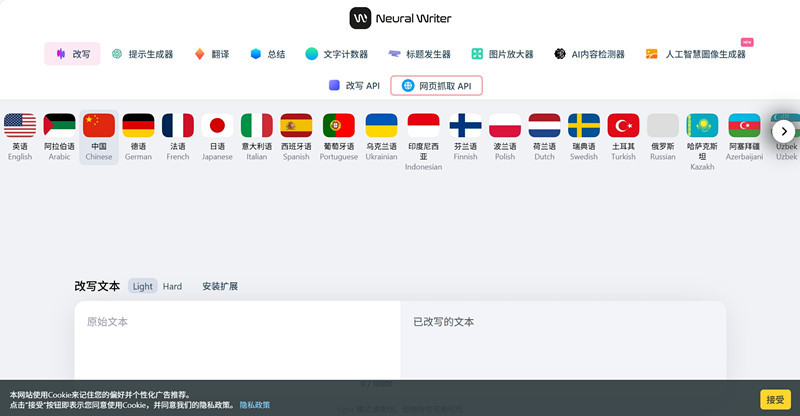Screen dimensions: 800x416
Task: Accept cookies with the 接受 button
Action: [776, 400]
